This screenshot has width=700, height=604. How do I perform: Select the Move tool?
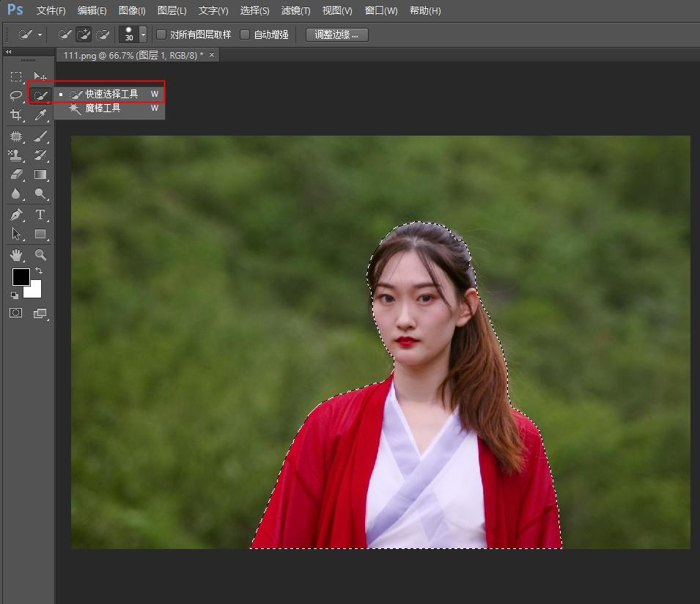(x=40, y=76)
